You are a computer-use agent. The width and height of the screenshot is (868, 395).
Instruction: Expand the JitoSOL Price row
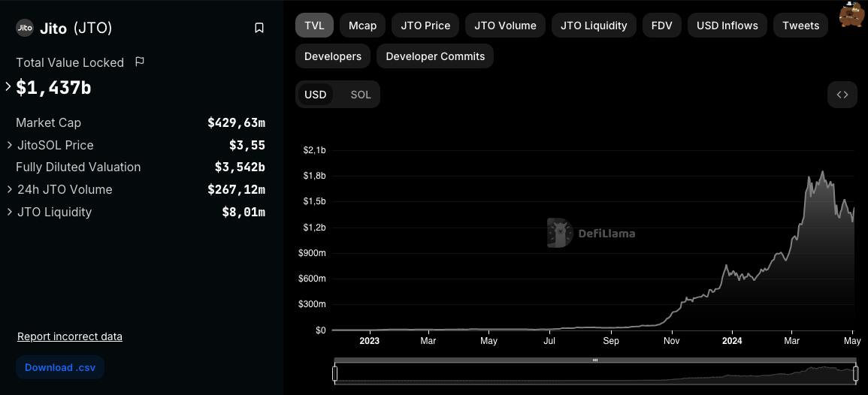[9, 145]
